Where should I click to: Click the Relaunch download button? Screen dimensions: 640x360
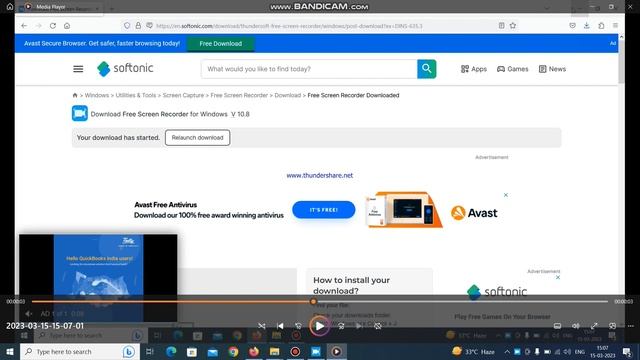coord(198,138)
